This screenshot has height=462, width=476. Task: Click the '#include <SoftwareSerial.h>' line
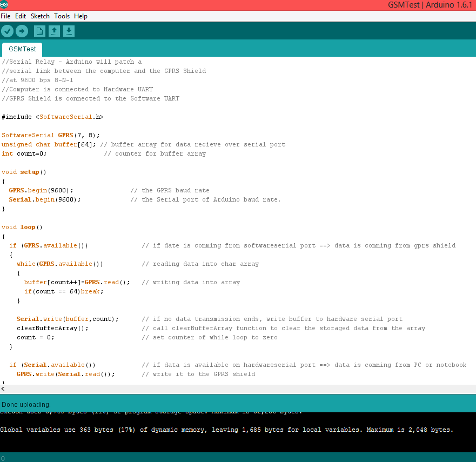pos(52,117)
